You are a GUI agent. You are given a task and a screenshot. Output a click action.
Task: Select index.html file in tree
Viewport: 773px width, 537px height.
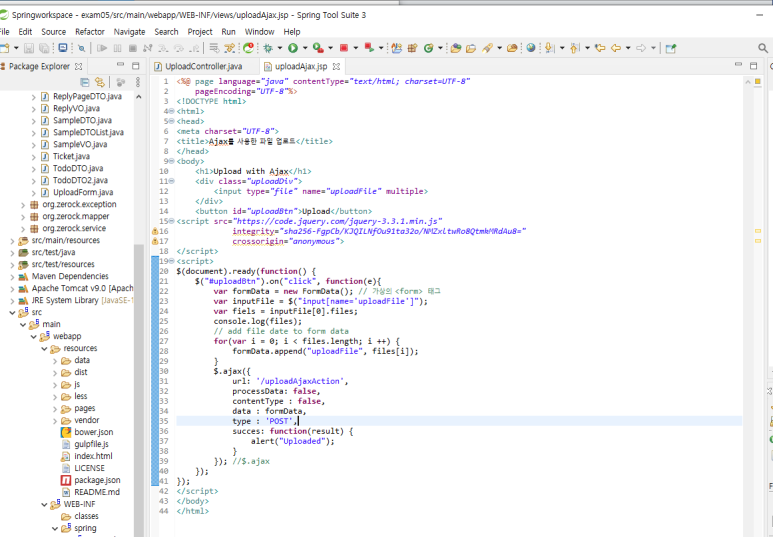[x=93, y=456]
